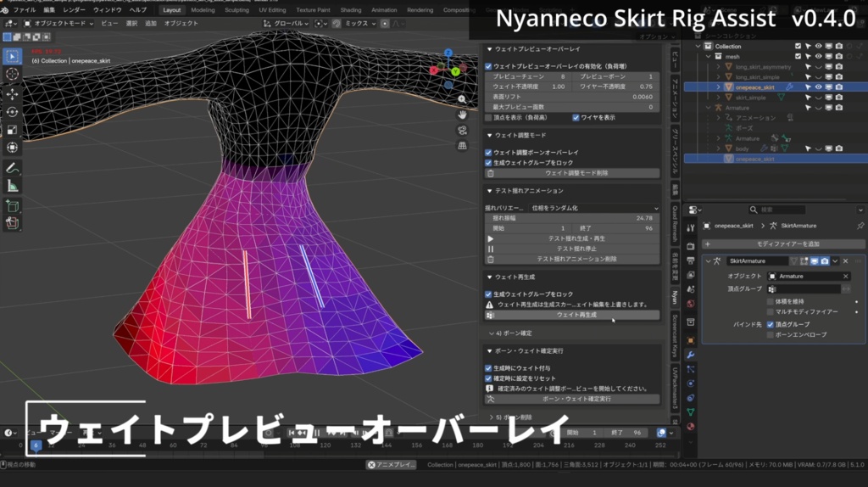Click テスト揺れアニメーション削除 button
The width and height of the screenshot is (868, 487).
pos(572,260)
